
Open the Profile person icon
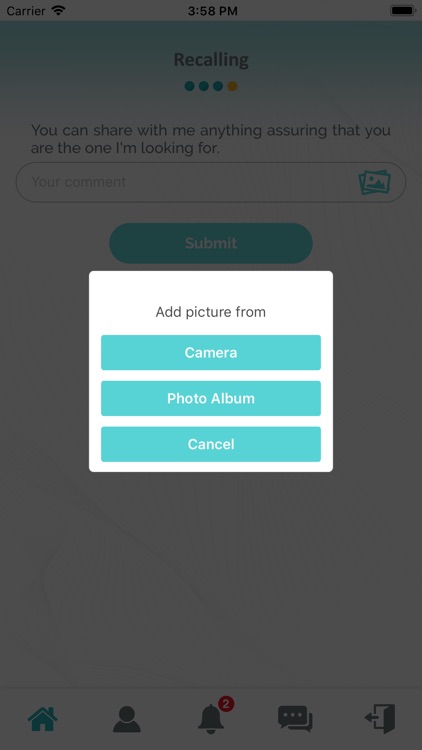pos(127,719)
